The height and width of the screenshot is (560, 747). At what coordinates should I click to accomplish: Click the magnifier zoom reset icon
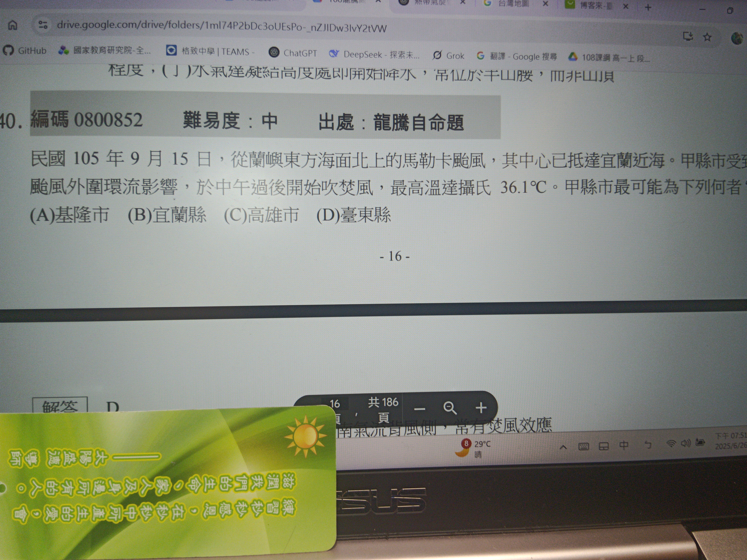pyautogui.click(x=450, y=408)
